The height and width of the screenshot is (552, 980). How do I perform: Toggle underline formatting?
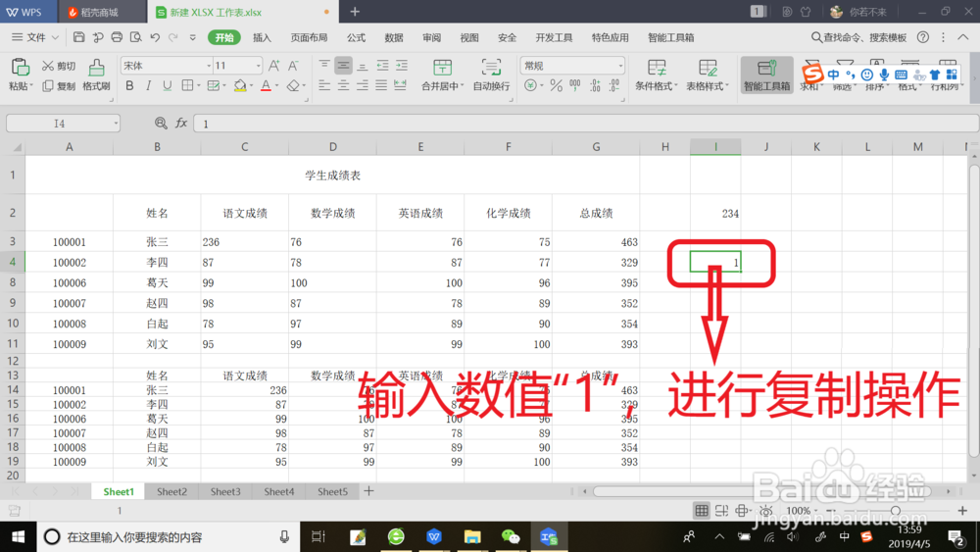[x=167, y=85]
